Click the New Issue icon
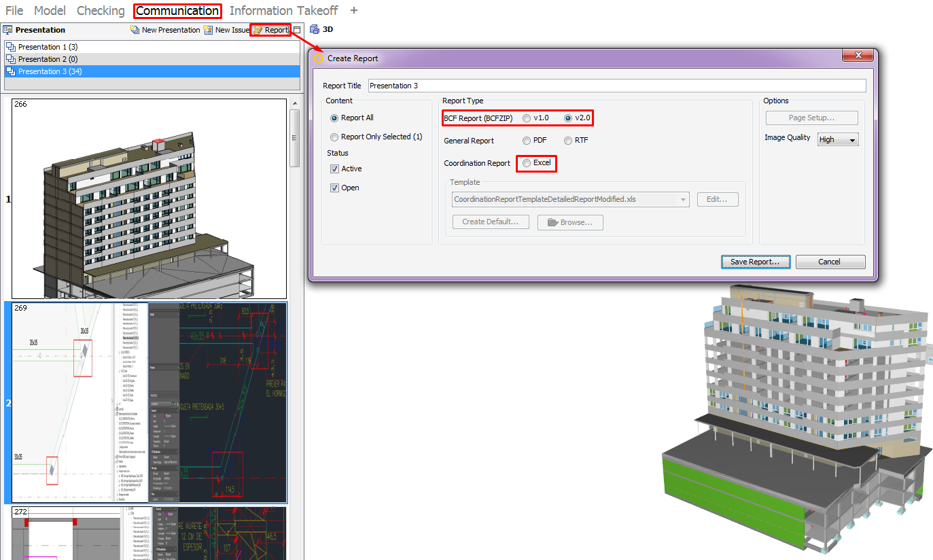The image size is (933, 560). coord(208,30)
